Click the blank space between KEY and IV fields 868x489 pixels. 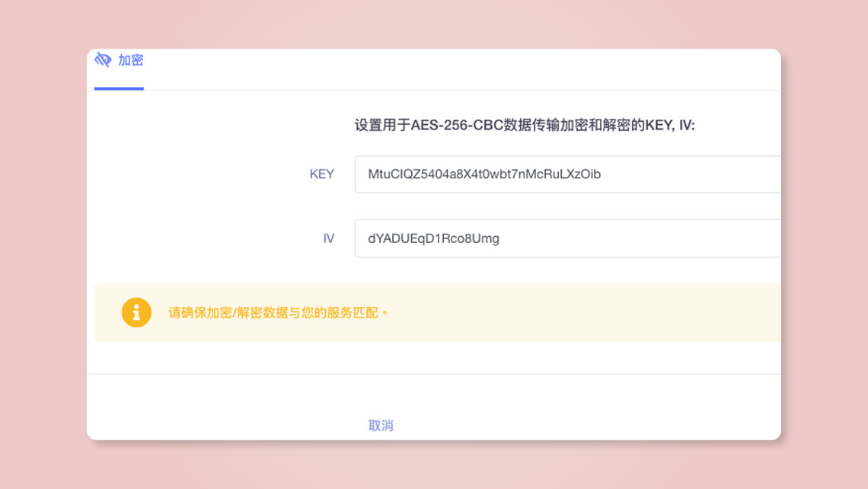point(567,206)
